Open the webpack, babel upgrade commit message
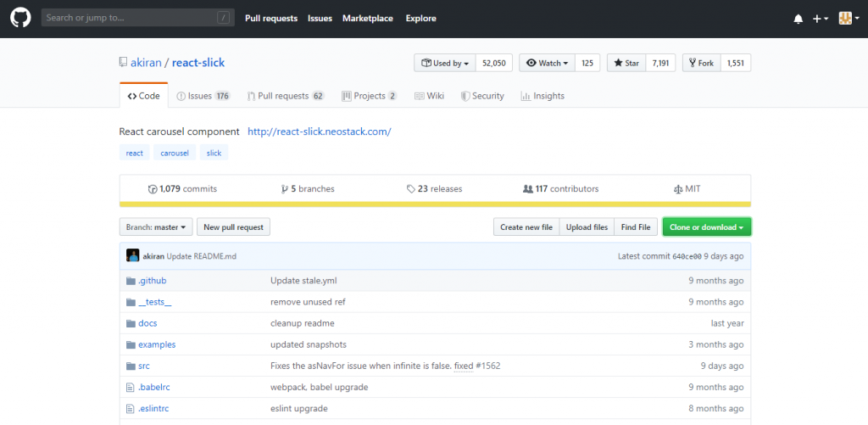This screenshot has height=425, width=868. [320, 388]
